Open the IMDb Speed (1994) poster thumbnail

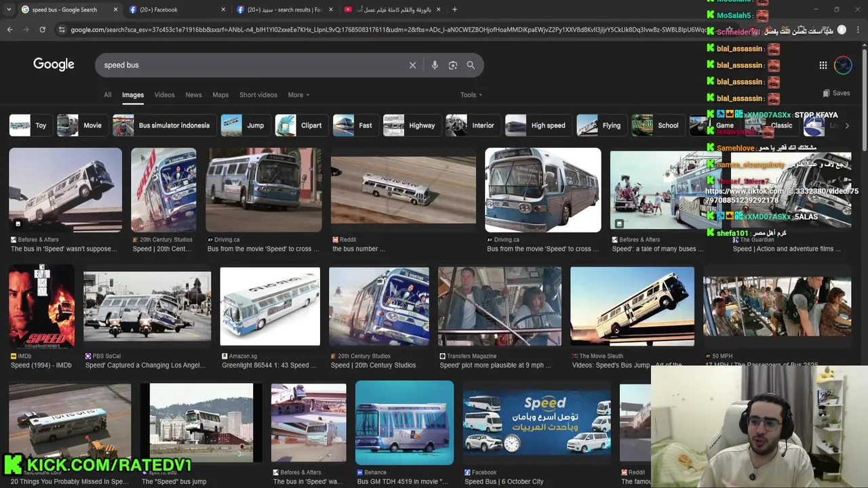(41, 306)
